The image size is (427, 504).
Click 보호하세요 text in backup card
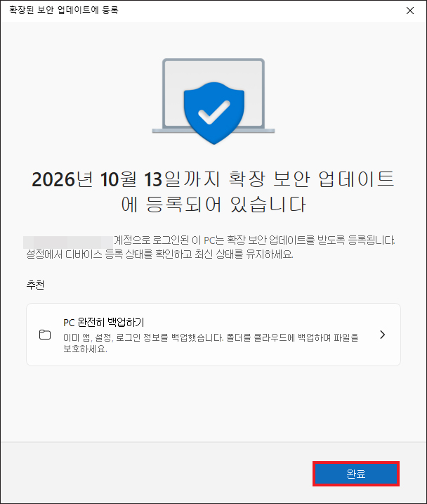point(85,349)
